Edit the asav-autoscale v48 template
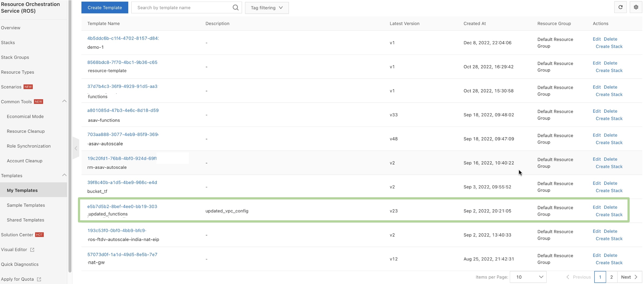 (597, 135)
